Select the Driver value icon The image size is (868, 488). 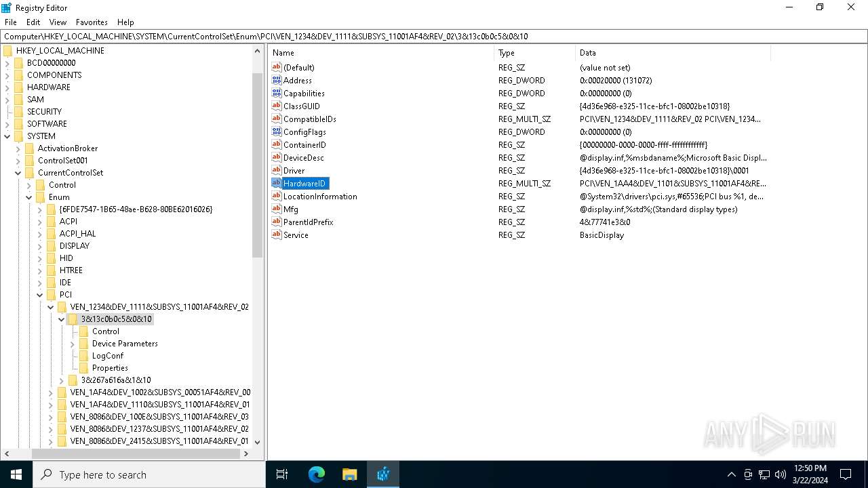click(x=276, y=170)
